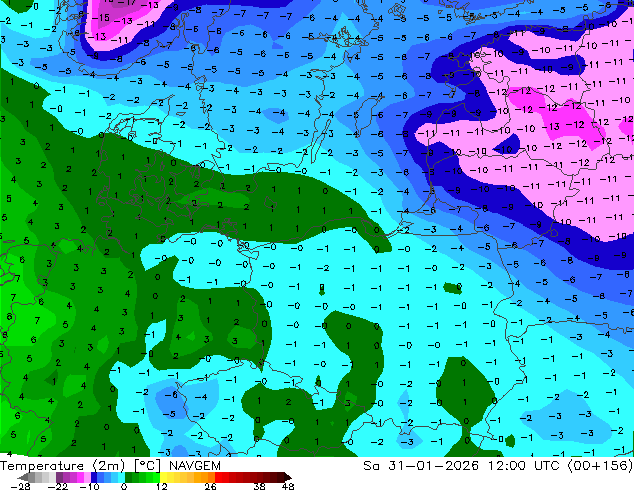This screenshot has width=634, height=490.
Task: Click the 12 legend value
Action: [162, 486]
